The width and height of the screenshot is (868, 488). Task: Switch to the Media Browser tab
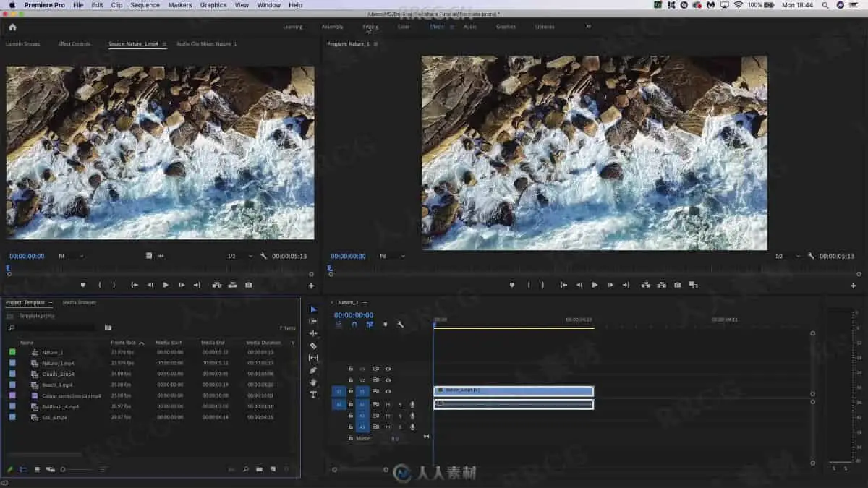[x=79, y=303]
